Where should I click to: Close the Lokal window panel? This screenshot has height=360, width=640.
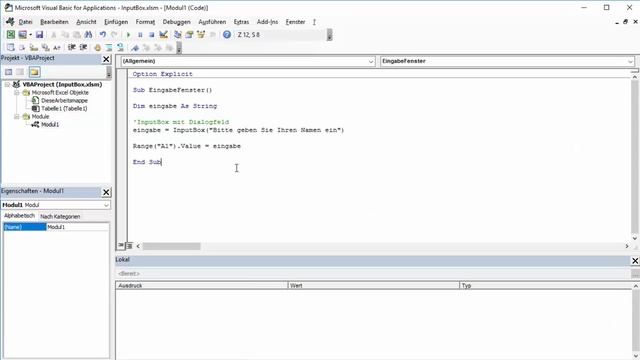(635, 260)
